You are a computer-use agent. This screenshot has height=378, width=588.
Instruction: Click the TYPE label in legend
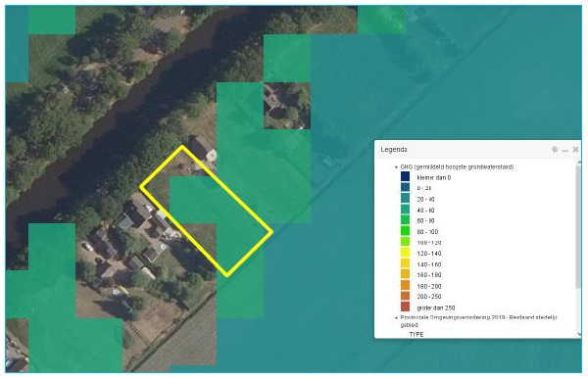(416, 334)
